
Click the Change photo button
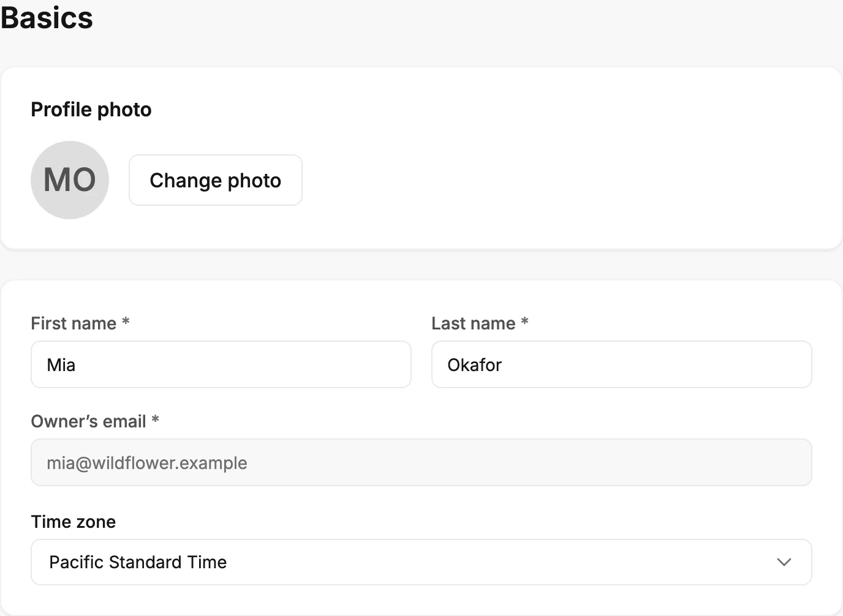(216, 180)
